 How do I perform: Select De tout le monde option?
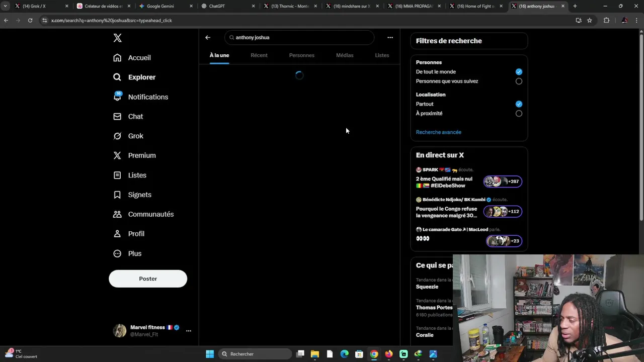[519, 72]
